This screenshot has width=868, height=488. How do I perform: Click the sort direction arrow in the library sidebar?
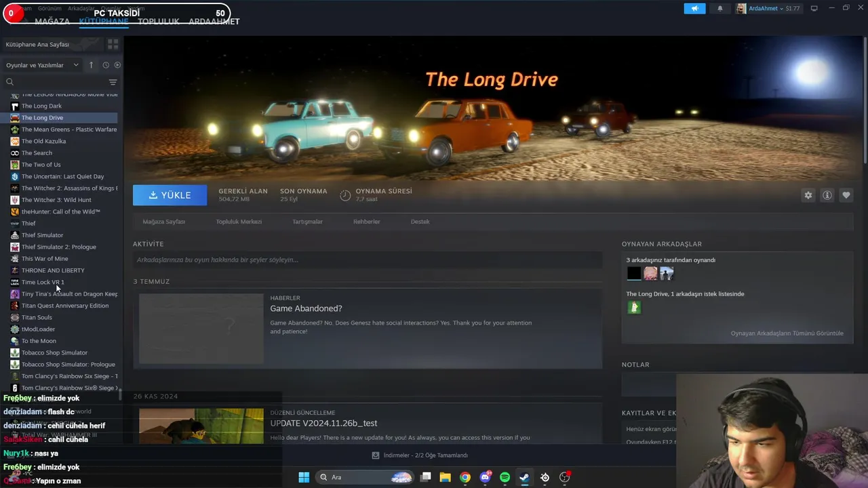(x=92, y=65)
